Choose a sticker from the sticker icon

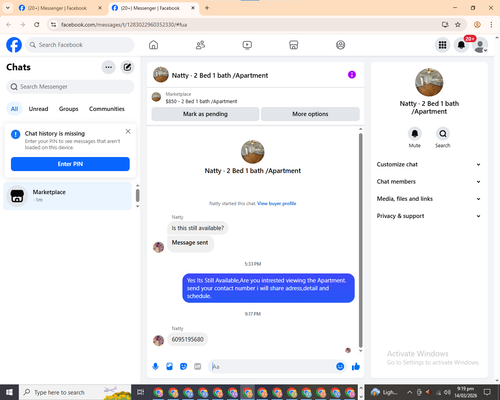(x=183, y=367)
